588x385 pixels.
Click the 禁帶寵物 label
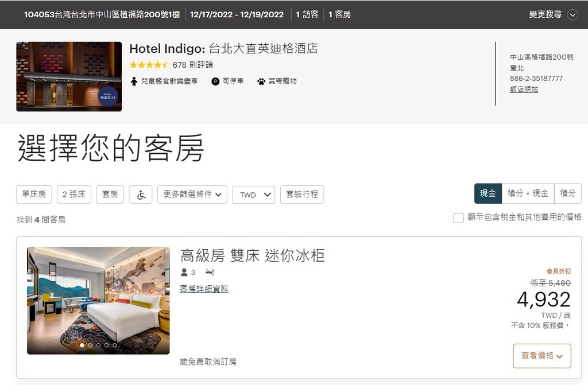coord(283,81)
